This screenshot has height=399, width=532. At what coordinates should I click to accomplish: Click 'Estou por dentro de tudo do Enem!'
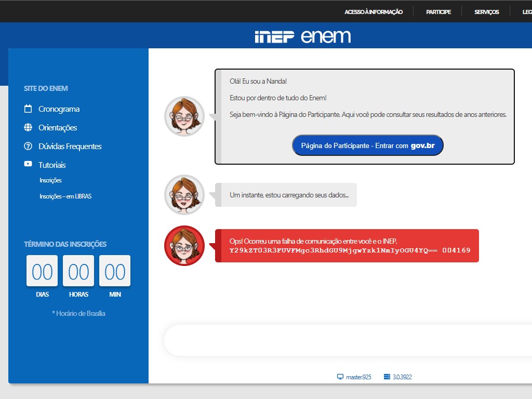click(278, 98)
